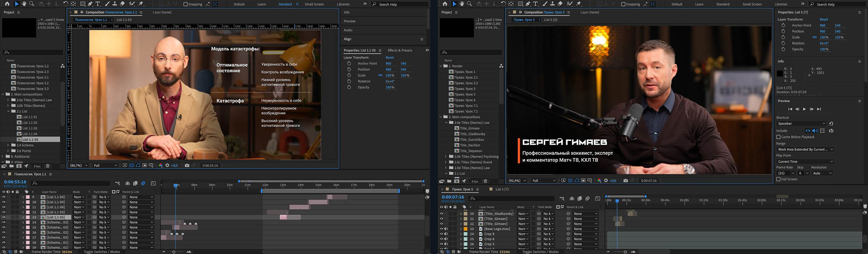
Task: Click Reset in the right window's Layer Transform
Action: point(823,19)
